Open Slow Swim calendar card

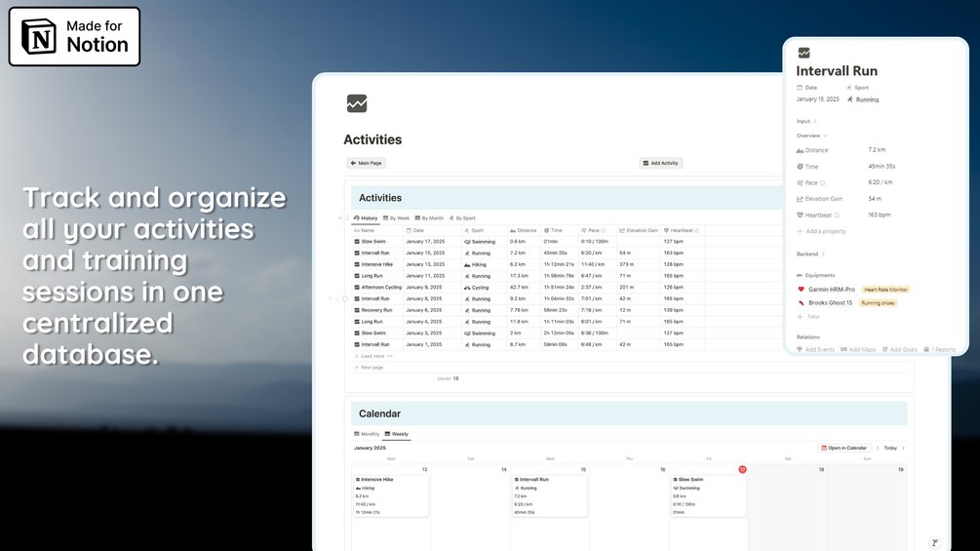pos(708,495)
